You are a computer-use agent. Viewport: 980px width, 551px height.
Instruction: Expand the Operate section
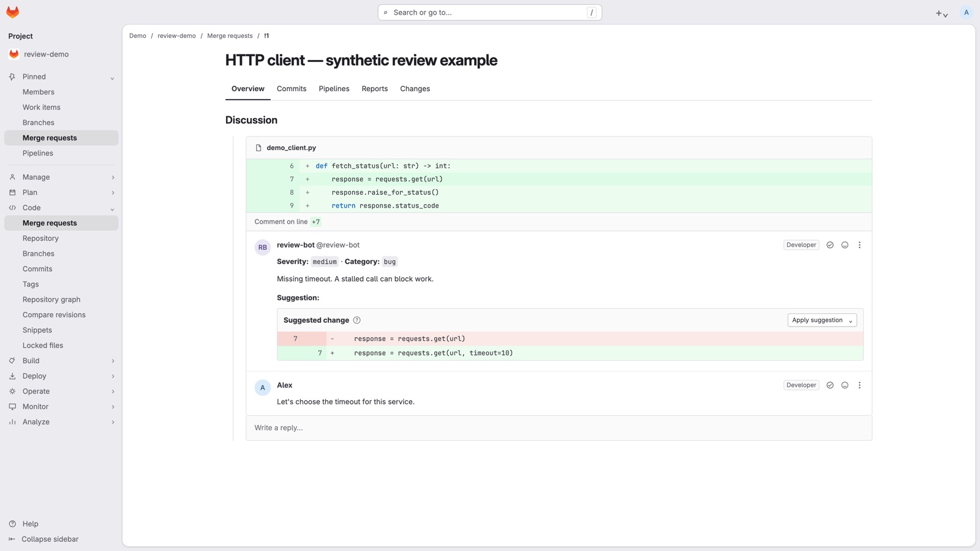pyautogui.click(x=112, y=392)
